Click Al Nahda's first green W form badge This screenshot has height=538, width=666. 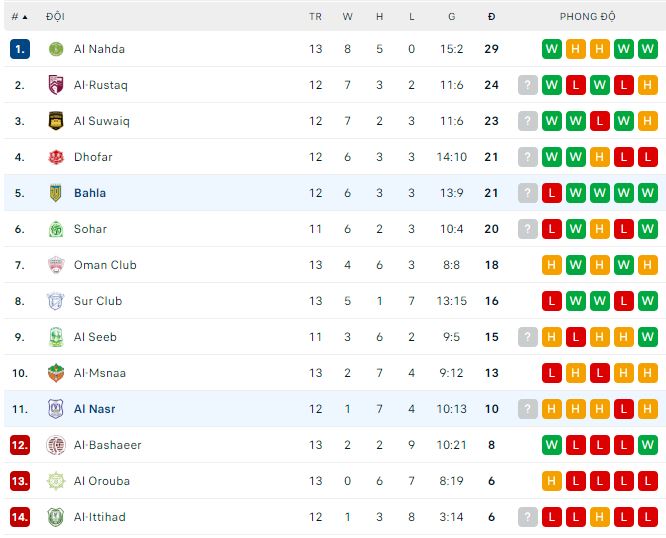click(552, 49)
